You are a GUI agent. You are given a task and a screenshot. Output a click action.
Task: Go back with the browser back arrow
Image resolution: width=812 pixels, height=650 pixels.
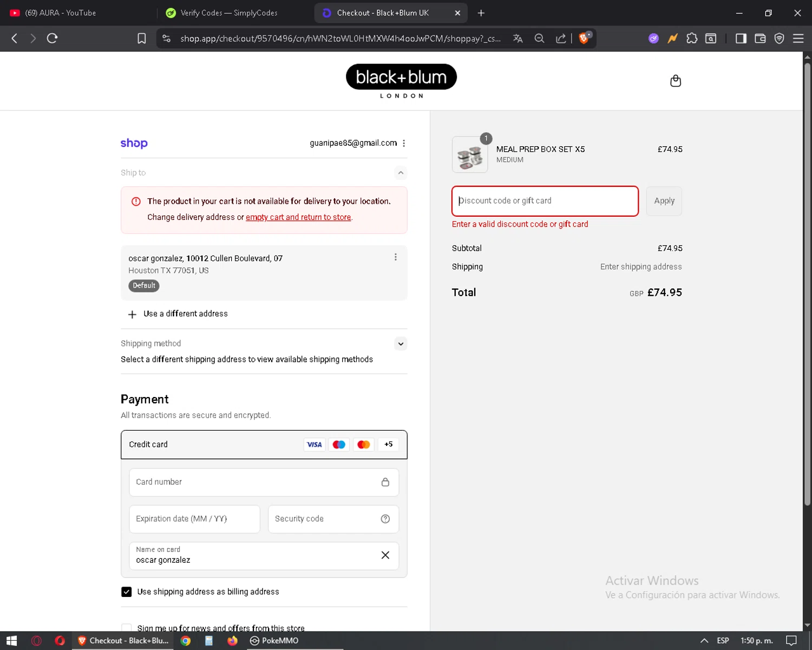[15, 38]
